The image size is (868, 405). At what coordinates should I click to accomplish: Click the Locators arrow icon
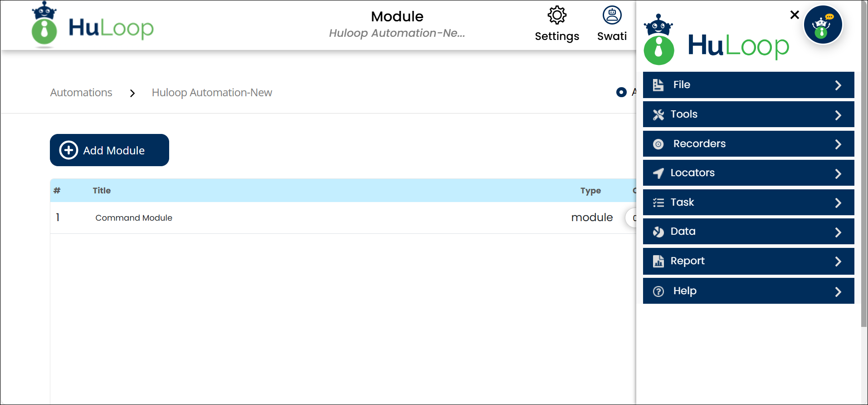pos(658,173)
